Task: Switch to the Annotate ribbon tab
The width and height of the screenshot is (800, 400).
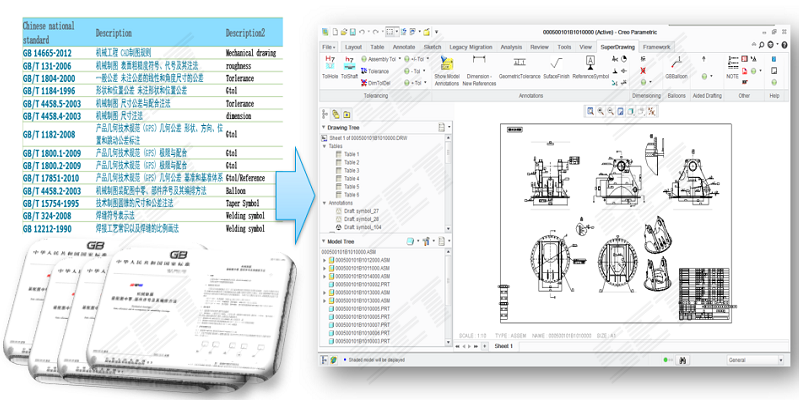Action: pos(404,47)
